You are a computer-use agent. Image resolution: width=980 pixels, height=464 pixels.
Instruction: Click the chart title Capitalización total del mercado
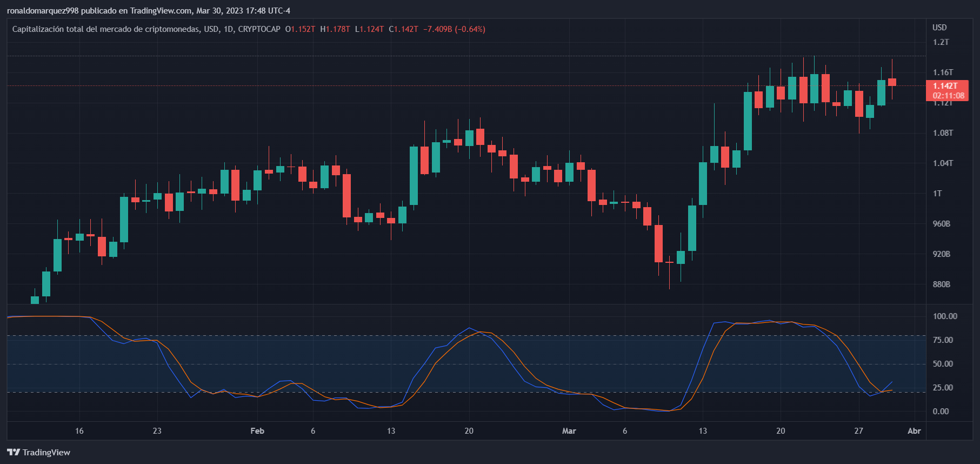coord(106,29)
